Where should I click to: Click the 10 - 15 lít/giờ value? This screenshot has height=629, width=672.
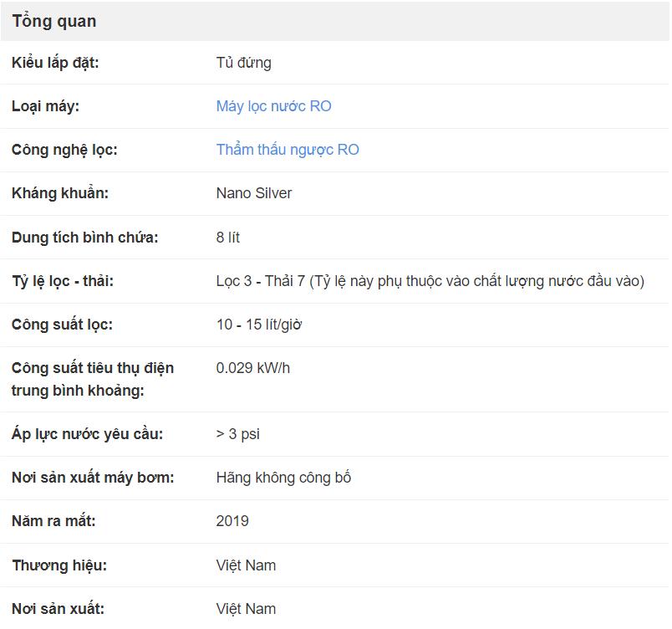(259, 325)
